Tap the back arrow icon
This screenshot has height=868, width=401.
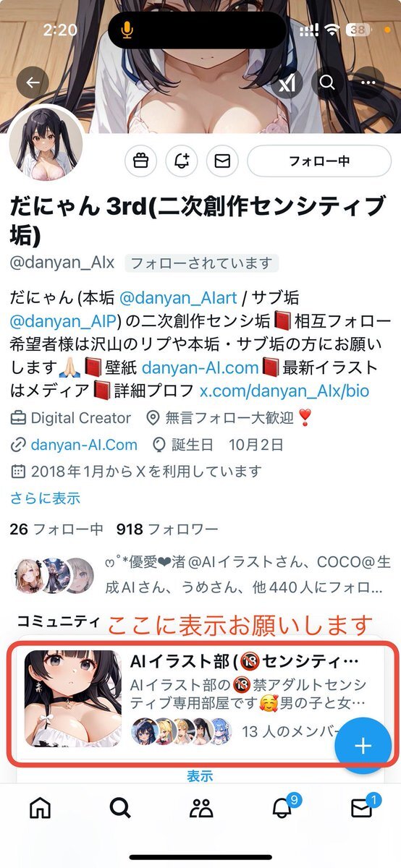tap(33, 82)
